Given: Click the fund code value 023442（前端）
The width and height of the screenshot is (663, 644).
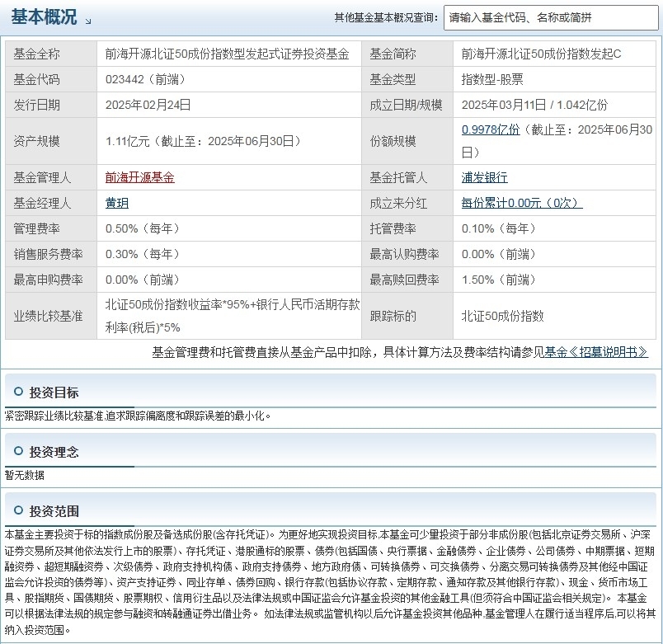Looking at the screenshot, I should [x=146, y=79].
